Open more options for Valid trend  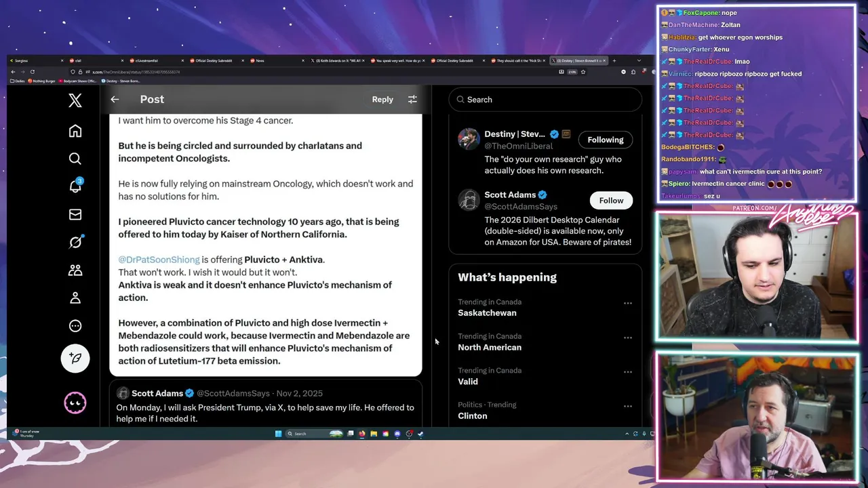coord(628,372)
